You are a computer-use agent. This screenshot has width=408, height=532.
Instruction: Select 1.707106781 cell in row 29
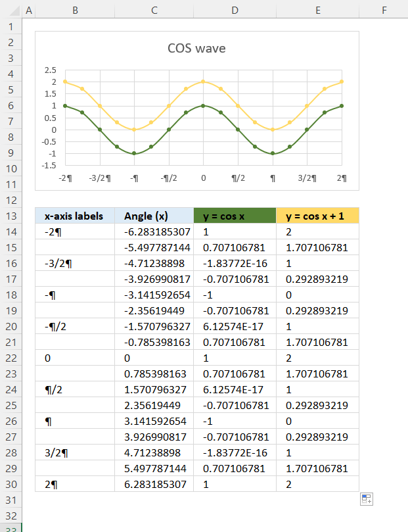tap(317, 468)
